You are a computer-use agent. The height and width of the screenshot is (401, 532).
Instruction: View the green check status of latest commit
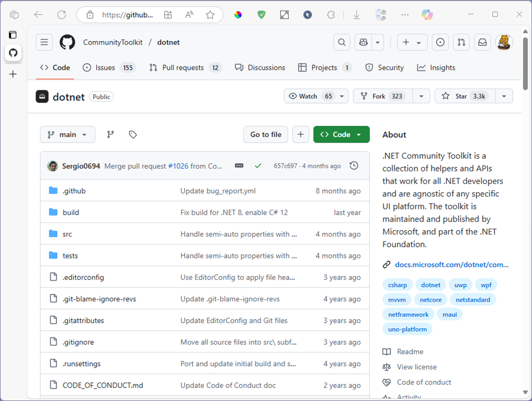coord(258,166)
